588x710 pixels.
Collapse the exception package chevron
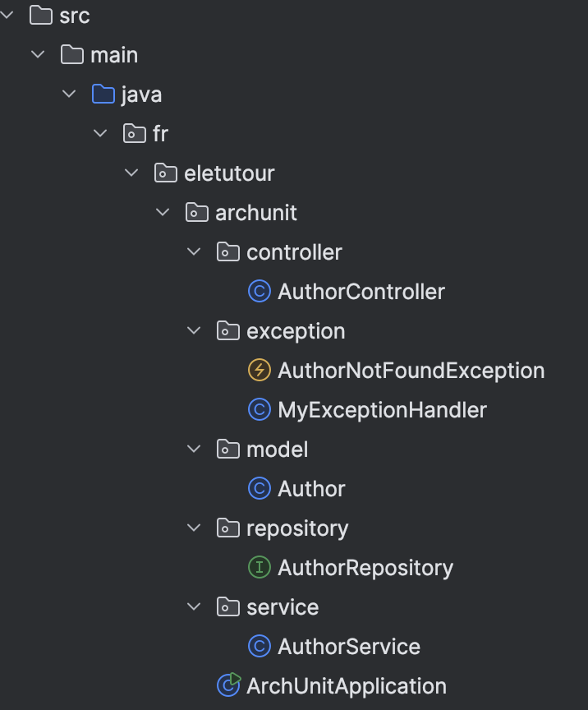pos(194,331)
